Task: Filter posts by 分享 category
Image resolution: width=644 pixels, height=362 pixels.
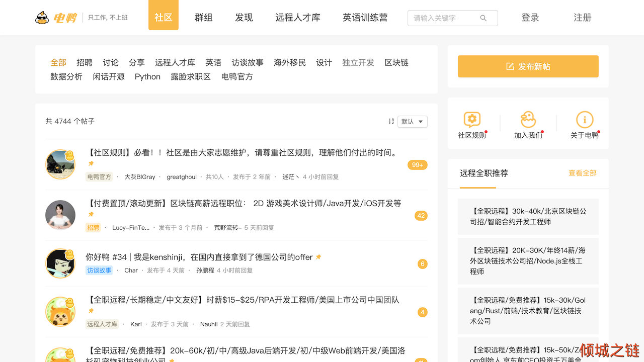Action: point(137,62)
